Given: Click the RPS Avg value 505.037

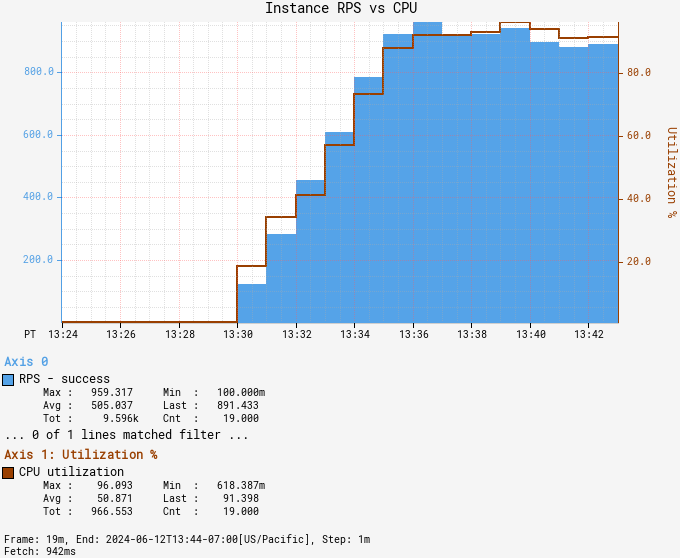Looking at the screenshot, I should pos(112,405).
